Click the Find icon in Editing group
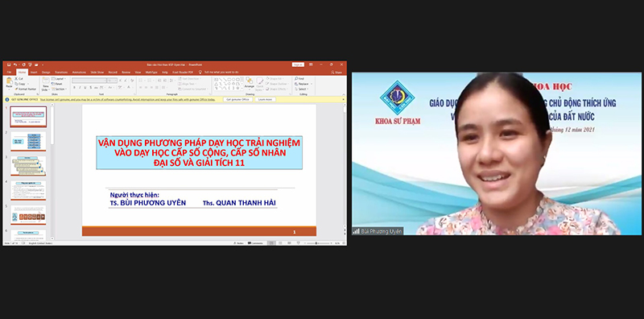 299,78
